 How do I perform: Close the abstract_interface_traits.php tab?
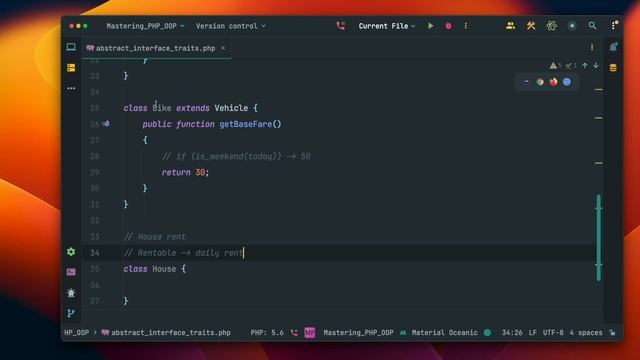(223, 48)
